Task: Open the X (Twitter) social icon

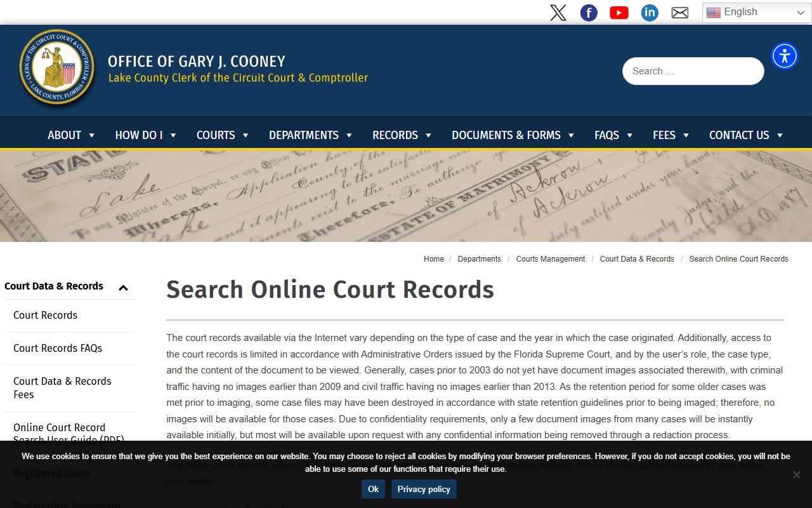Action: pos(558,13)
